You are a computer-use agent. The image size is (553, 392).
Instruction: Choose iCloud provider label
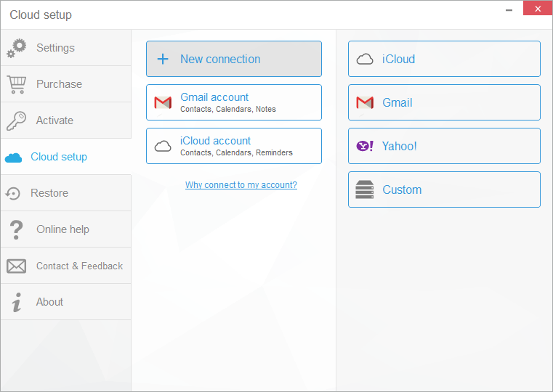pyautogui.click(x=398, y=60)
